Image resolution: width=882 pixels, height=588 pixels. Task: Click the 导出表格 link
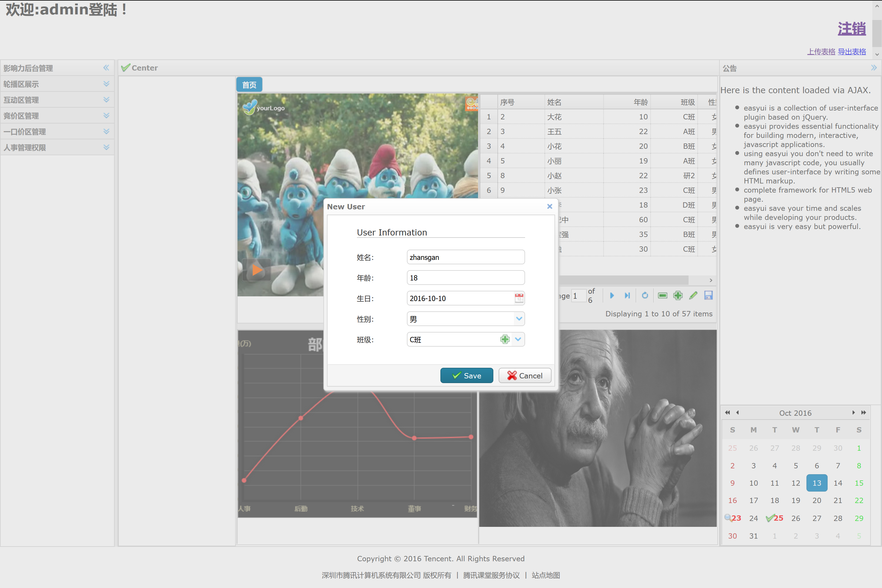coord(852,52)
